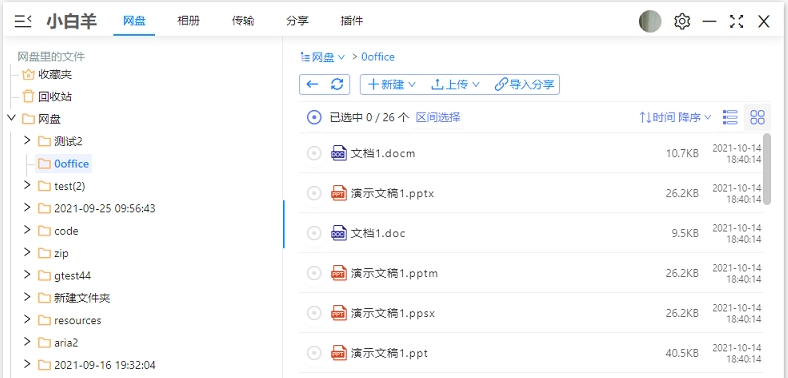Click the folder icon of 新建文件夹

click(44, 298)
